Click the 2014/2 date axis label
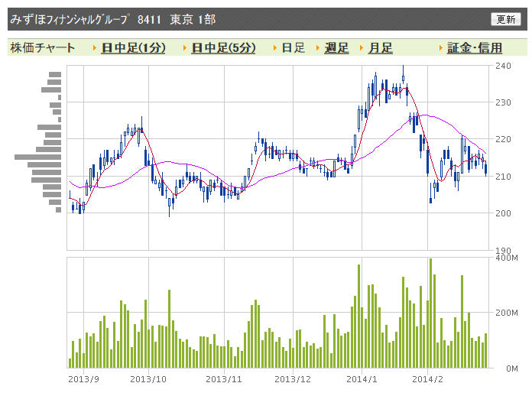This screenshot has width=532, height=396. pos(427,379)
